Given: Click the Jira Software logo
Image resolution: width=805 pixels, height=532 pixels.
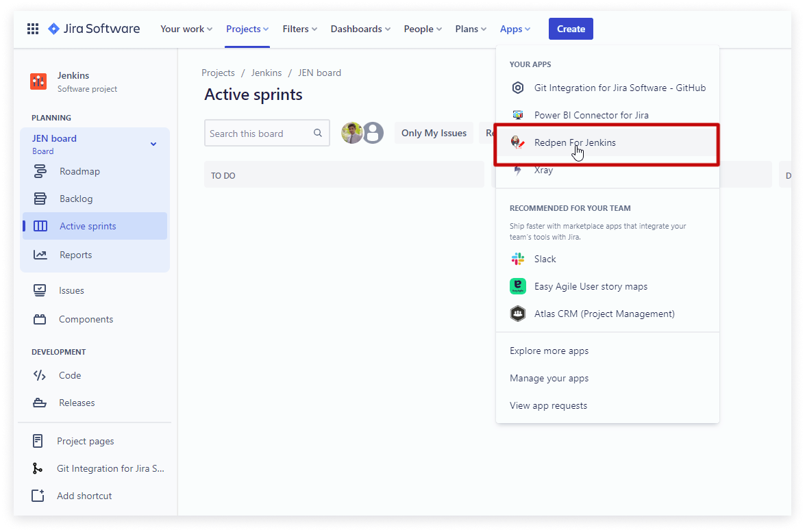Looking at the screenshot, I should pos(93,29).
